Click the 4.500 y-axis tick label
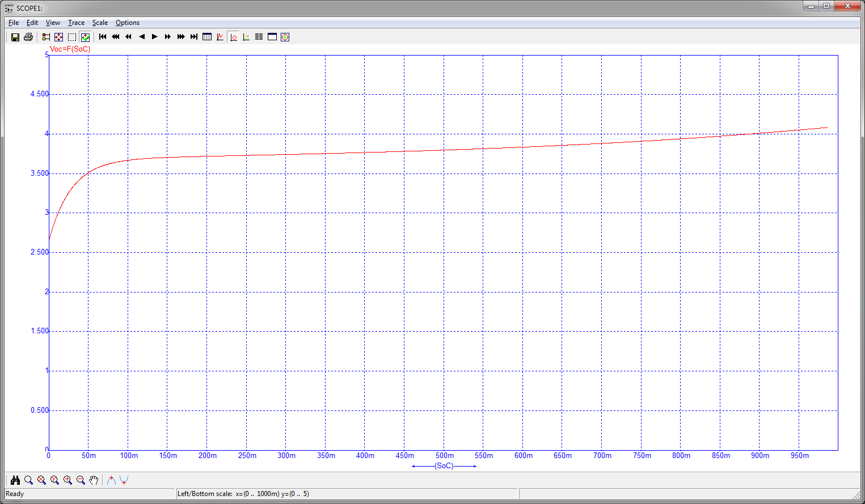Image resolution: width=865 pixels, height=504 pixels. (40, 94)
